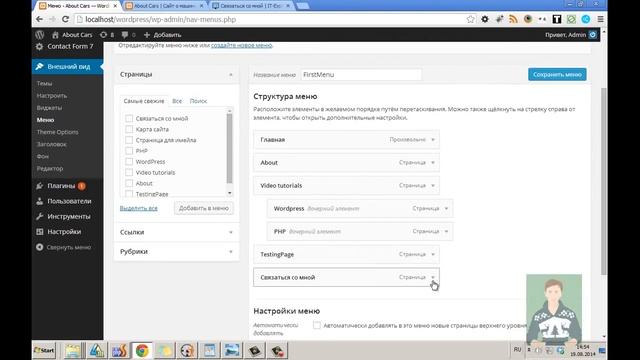Open the Виджеты submenu item
The width and height of the screenshot is (640, 360).
(x=49, y=108)
